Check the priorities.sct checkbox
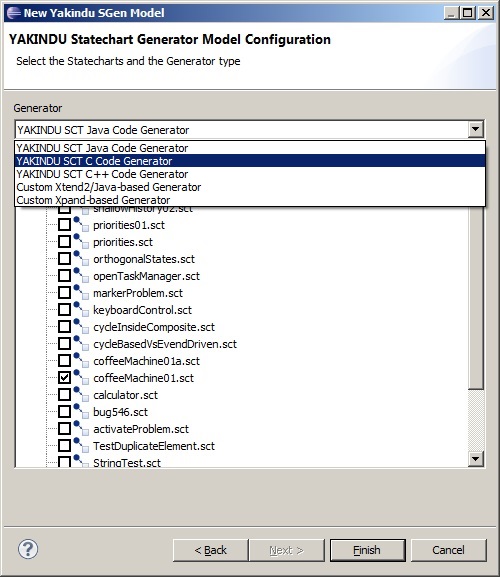 pyautogui.click(x=64, y=242)
